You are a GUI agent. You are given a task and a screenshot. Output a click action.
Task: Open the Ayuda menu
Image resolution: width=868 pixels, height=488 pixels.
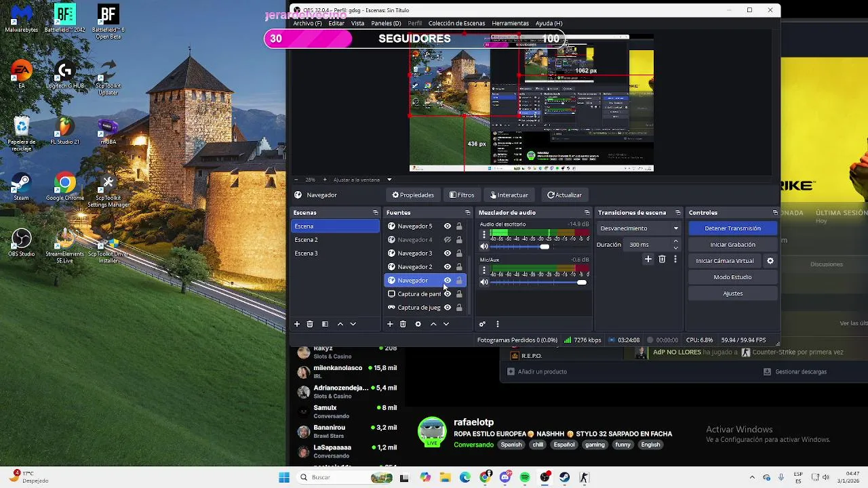549,23
